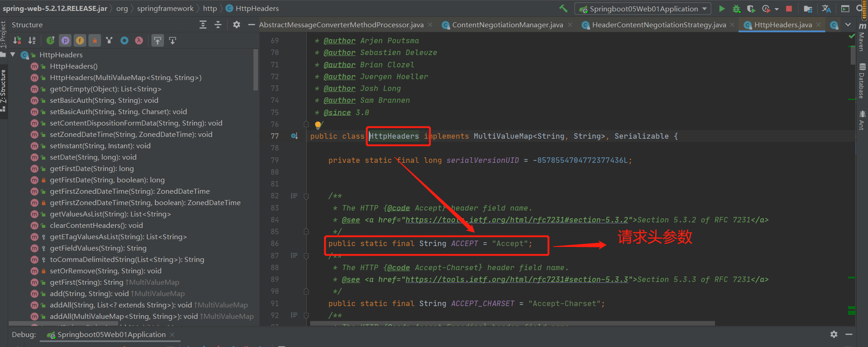
Task: Click Structure panel vertical scrollbar
Action: tap(256, 70)
